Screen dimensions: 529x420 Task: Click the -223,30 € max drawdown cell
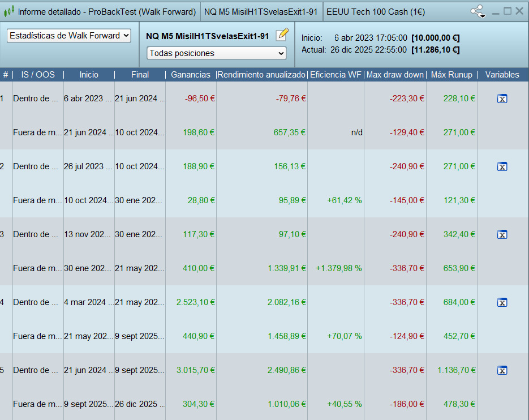(407, 98)
